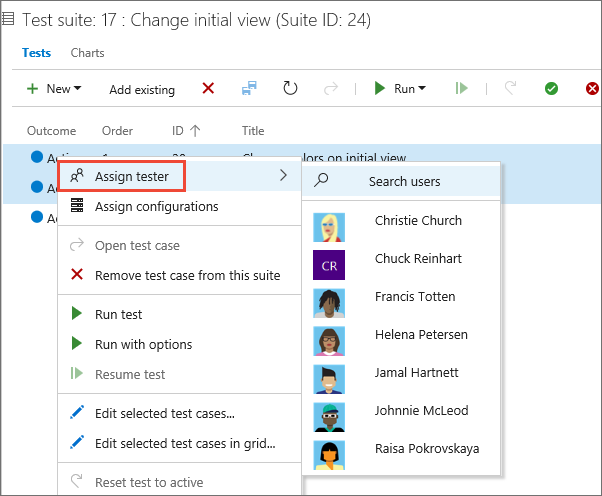Focus the Search users field
The image size is (602, 496).
(404, 181)
